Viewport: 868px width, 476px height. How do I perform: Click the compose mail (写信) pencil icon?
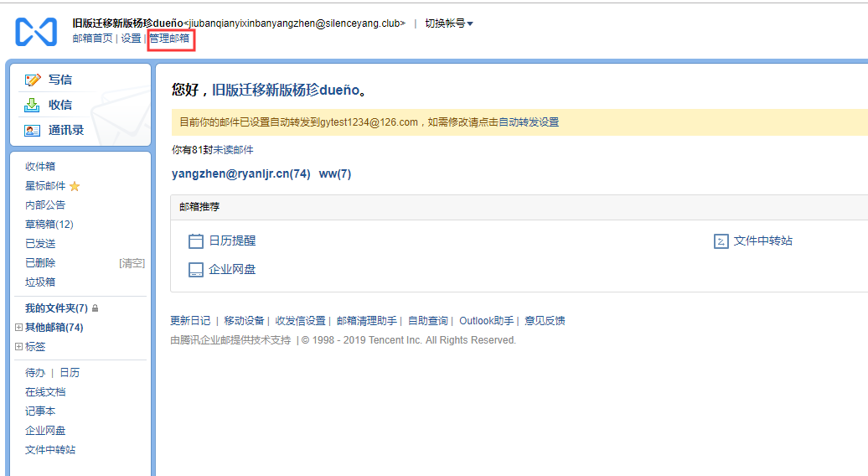[x=33, y=80]
